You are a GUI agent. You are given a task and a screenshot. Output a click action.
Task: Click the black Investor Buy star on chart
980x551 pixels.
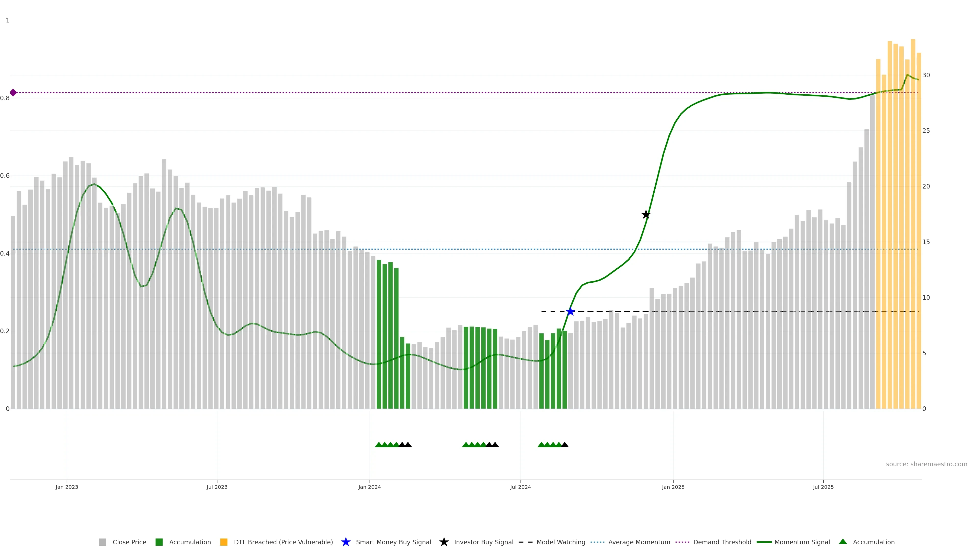(646, 215)
